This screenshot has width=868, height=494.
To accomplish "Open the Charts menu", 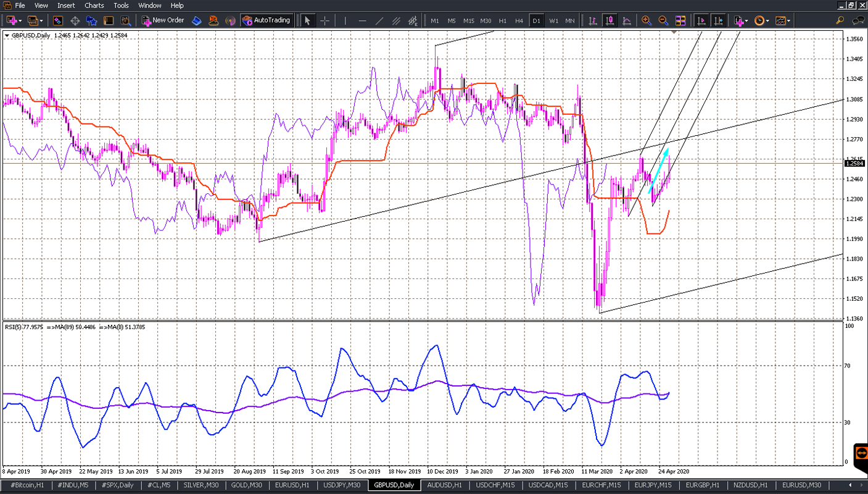I will pos(94,6).
